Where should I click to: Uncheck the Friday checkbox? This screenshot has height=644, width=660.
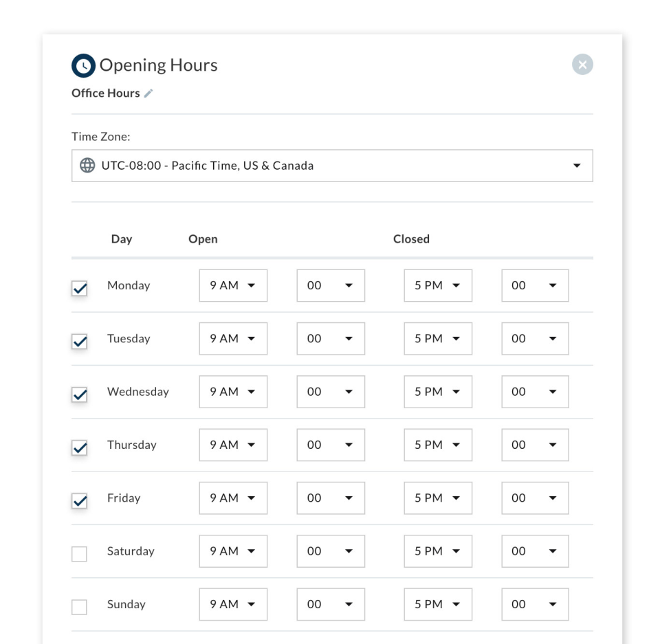(80, 501)
